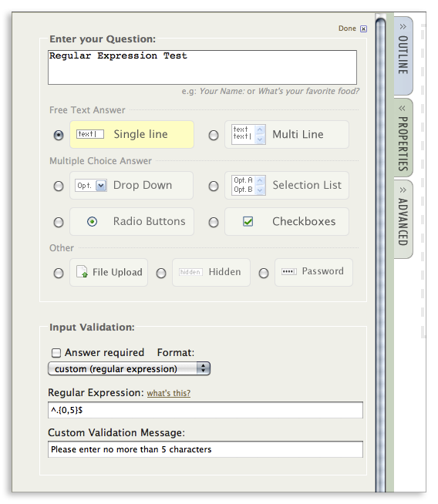Click the Selection List options icon

click(248, 185)
